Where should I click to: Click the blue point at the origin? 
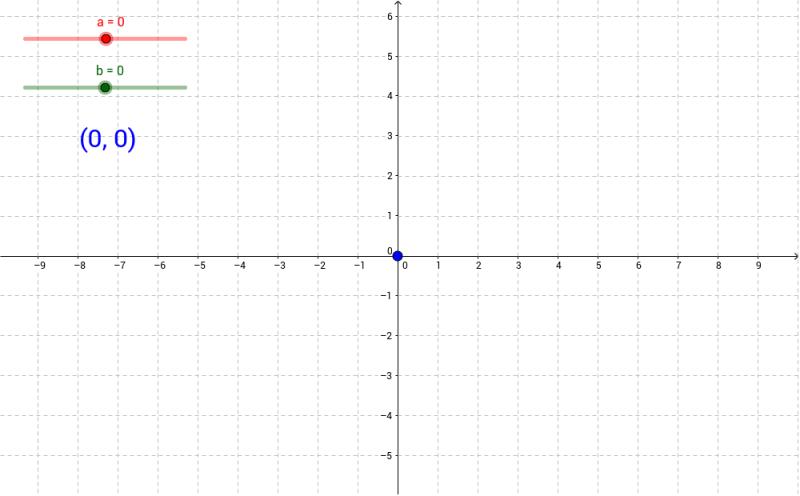pos(397,256)
